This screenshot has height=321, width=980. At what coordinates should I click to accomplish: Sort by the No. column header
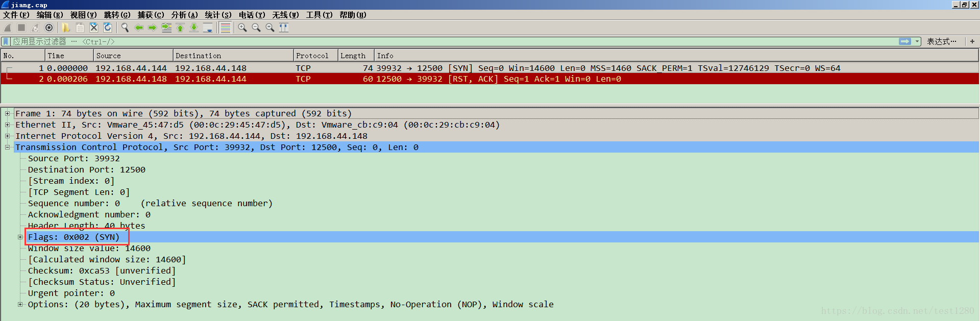pyautogui.click(x=23, y=56)
